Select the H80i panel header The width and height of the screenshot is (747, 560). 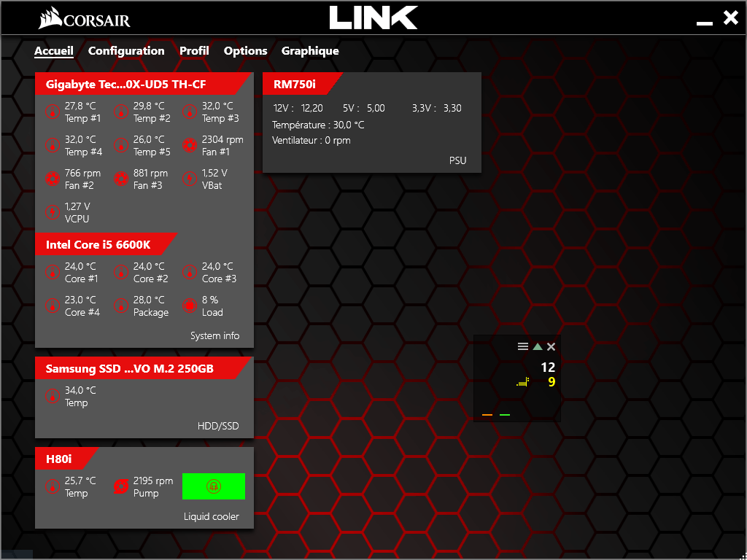(x=66, y=459)
